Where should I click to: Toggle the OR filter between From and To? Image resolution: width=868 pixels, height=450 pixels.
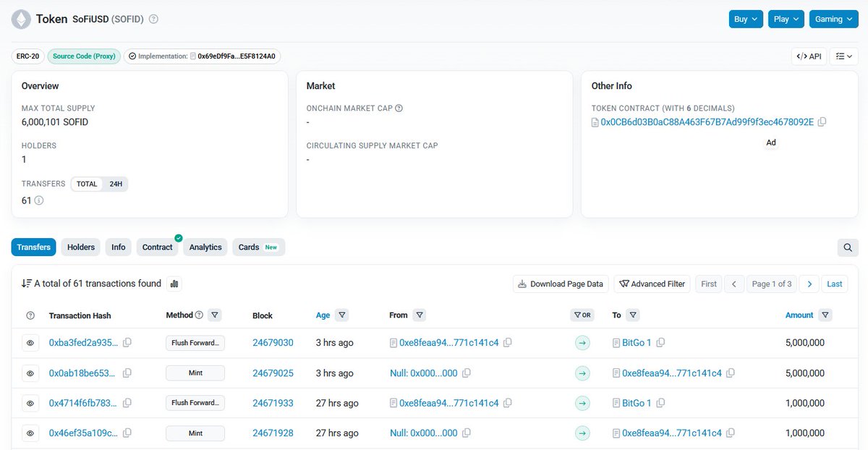(582, 315)
